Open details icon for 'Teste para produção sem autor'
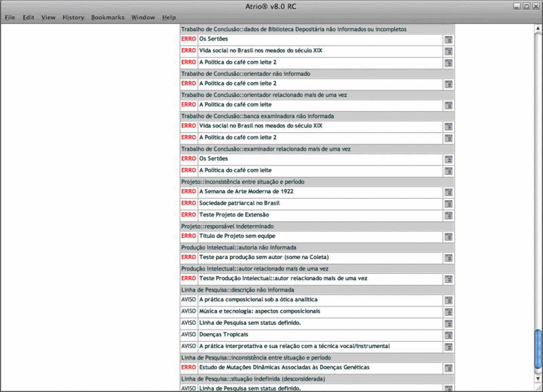 (448, 258)
